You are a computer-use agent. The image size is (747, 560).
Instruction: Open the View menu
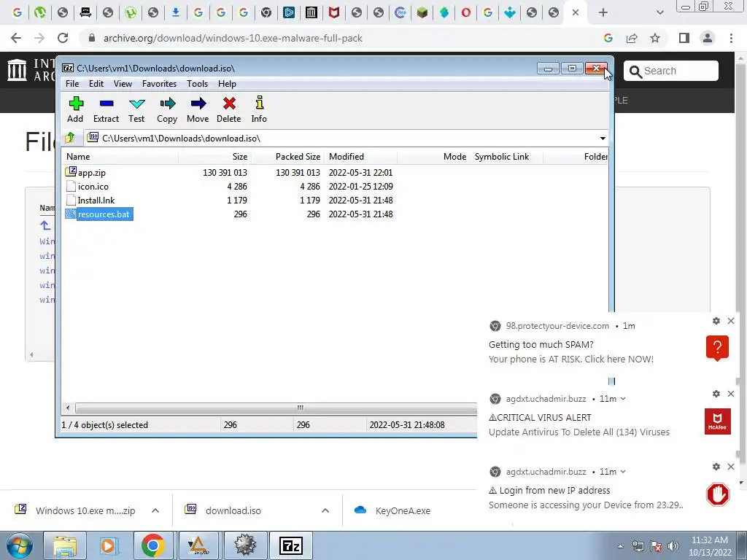click(x=123, y=84)
